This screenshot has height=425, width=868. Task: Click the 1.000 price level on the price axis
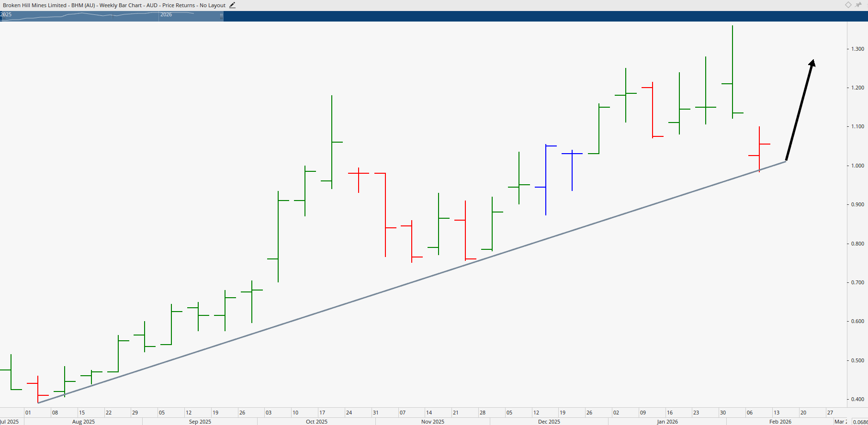pyautogui.click(x=857, y=166)
